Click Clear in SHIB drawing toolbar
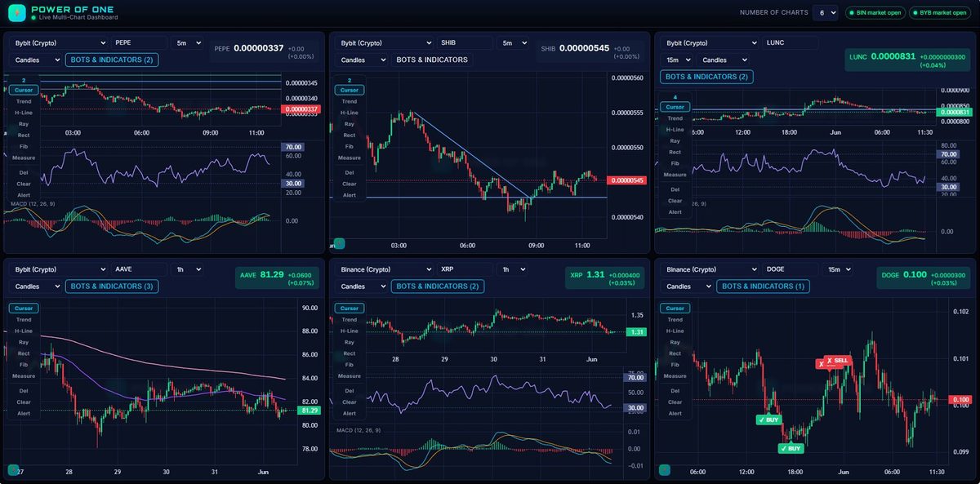This screenshot has height=484, width=980. pyautogui.click(x=350, y=184)
